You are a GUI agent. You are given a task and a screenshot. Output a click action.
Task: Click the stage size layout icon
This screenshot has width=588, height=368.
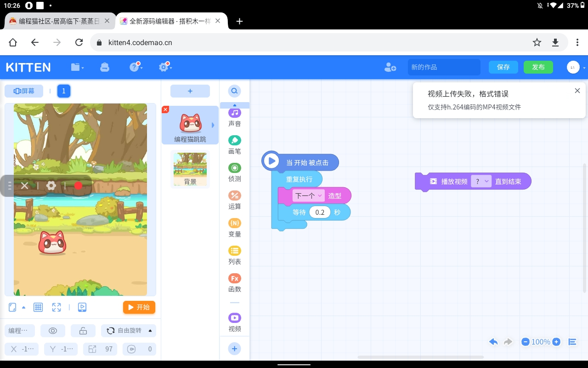coord(12,307)
